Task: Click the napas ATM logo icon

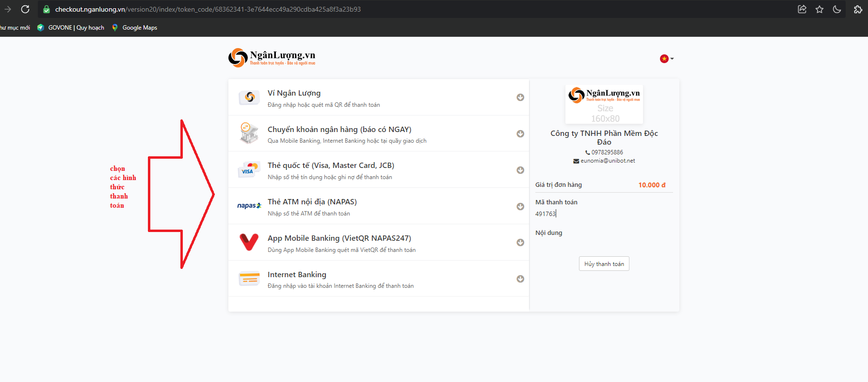Action: coord(249,206)
